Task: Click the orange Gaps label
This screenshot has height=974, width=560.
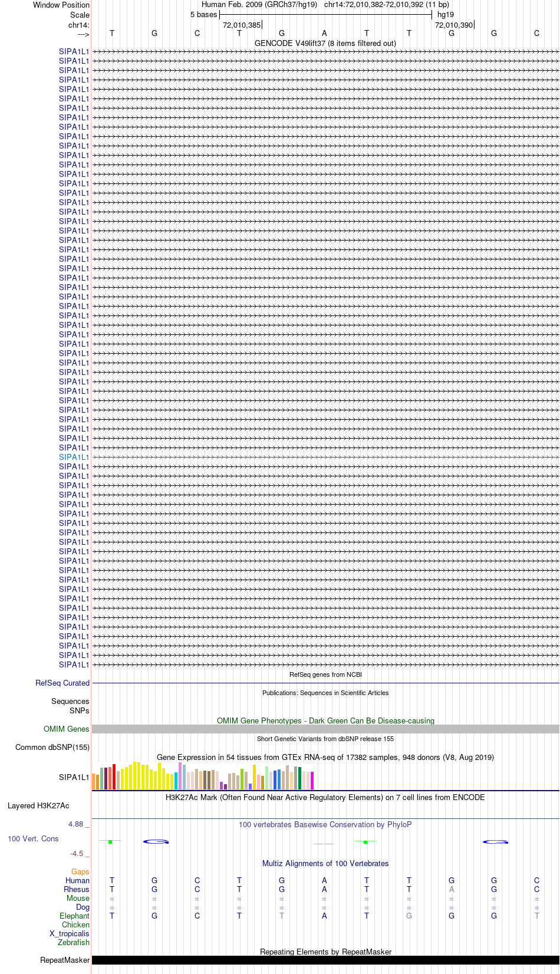Action: point(80,871)
